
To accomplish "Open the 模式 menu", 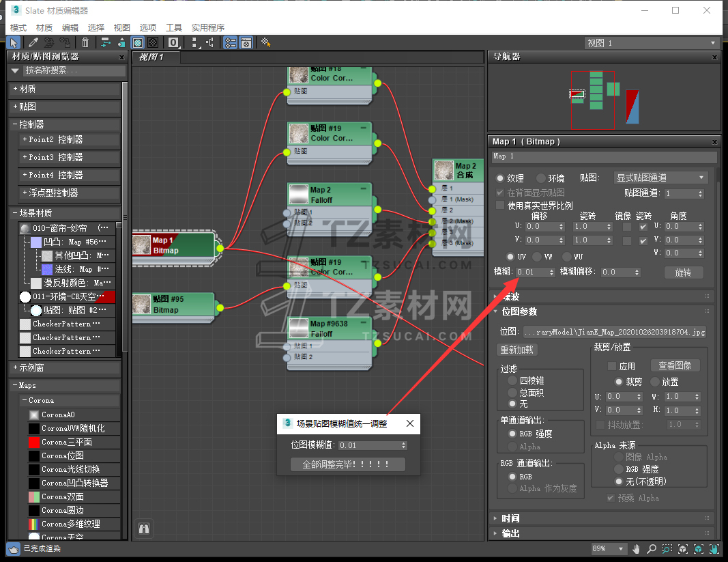I will pyautogui.click(x=18, y=28).
